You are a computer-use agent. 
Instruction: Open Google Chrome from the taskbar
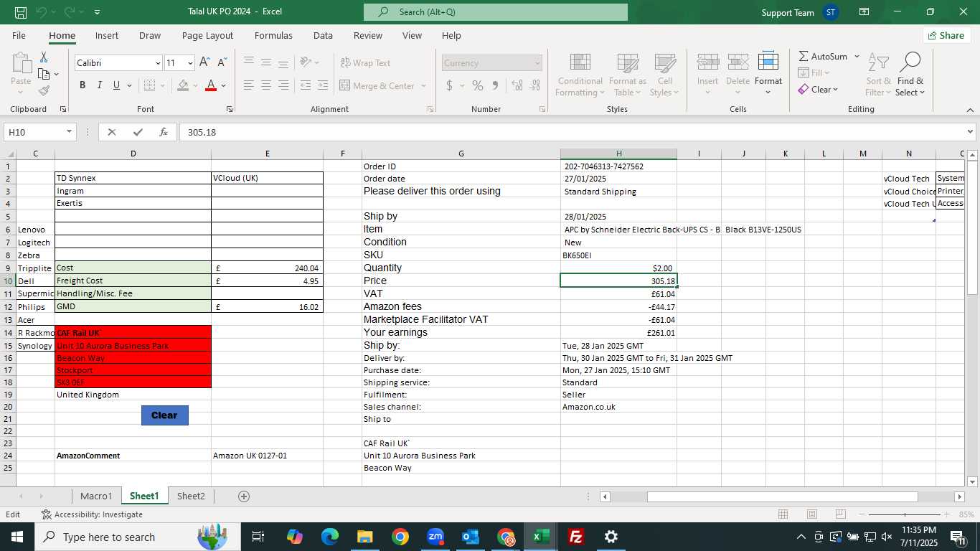(400, 537)
